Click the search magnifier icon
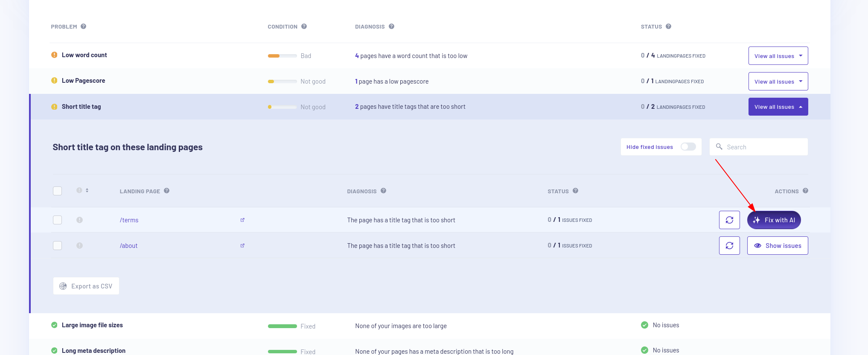The image size is (868, 355). [x=719, y=147]
